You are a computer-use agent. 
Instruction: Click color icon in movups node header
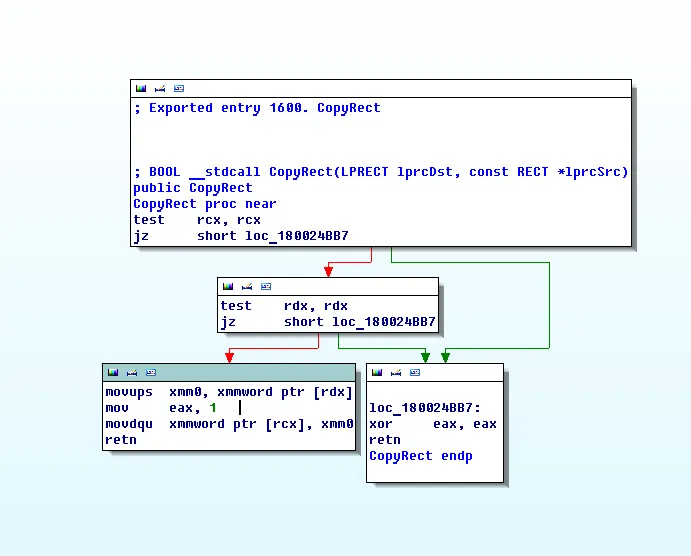(112, 373)
